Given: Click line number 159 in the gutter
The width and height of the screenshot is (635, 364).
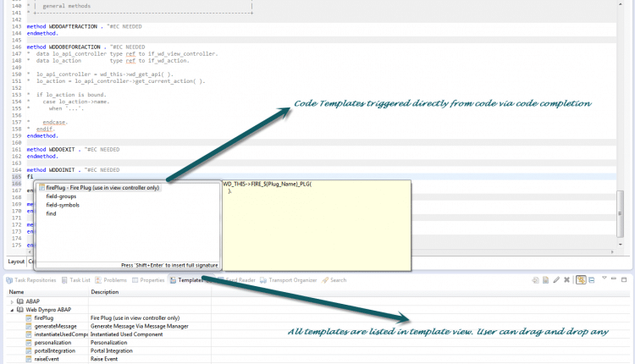Looking at the screenshot, I should tap(17, 136).
